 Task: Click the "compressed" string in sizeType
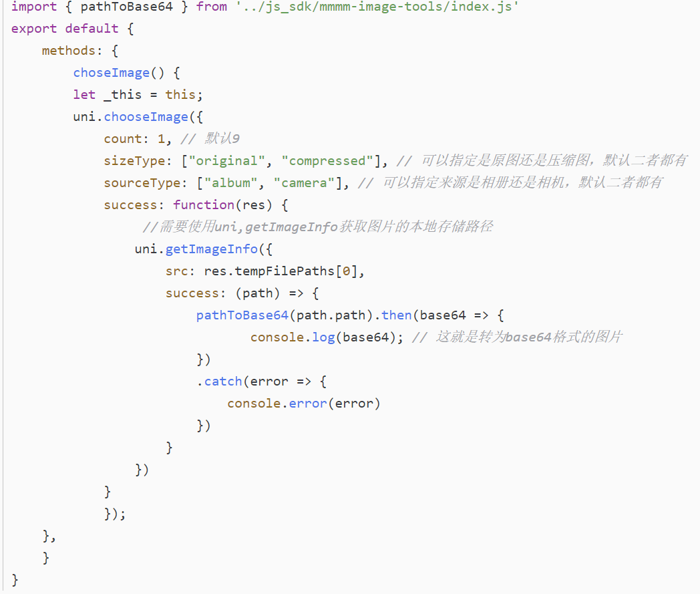(x=327, y=161)
